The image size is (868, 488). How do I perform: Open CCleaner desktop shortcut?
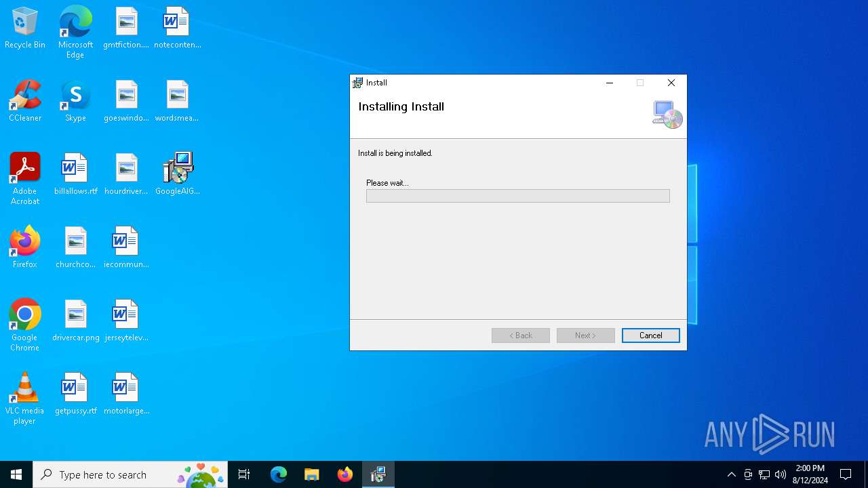(x=25, y=102)
